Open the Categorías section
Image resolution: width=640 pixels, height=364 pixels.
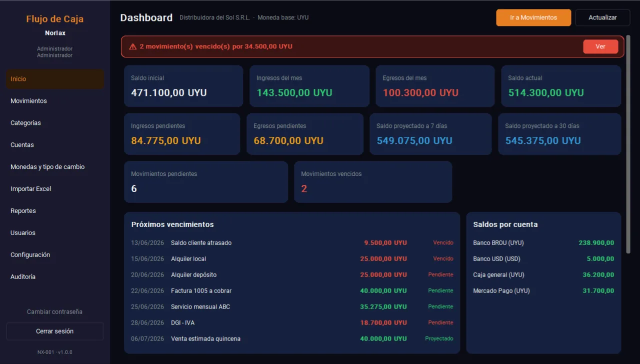coord(55,123)
